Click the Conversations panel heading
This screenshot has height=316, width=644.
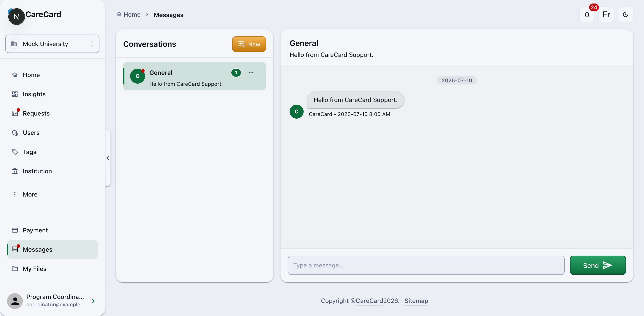point(149,44)
